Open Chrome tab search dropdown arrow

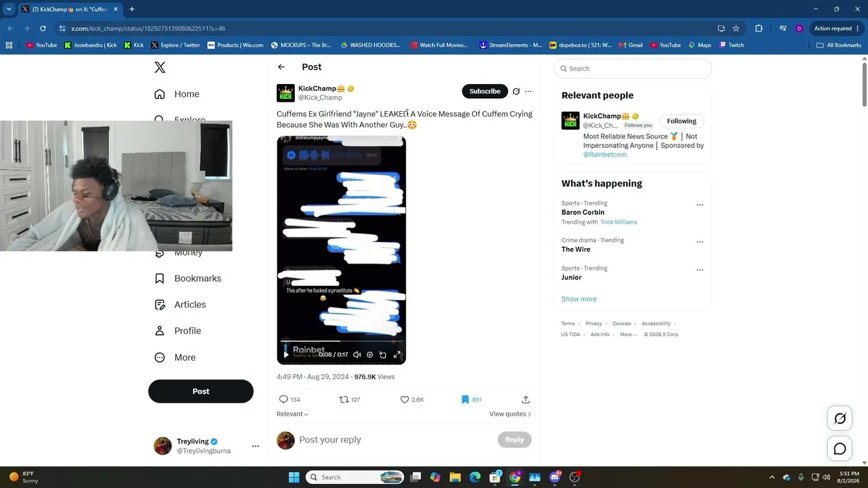pos(9,9)
